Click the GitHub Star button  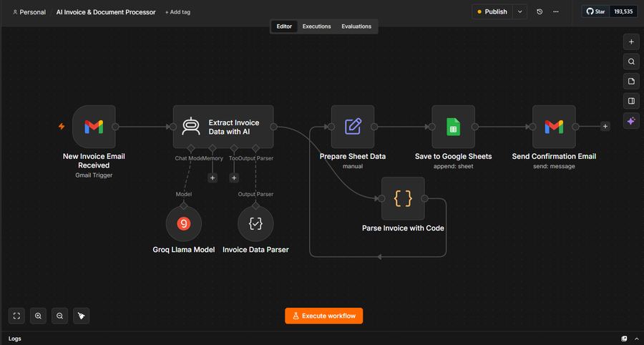[x=596, y=11]
